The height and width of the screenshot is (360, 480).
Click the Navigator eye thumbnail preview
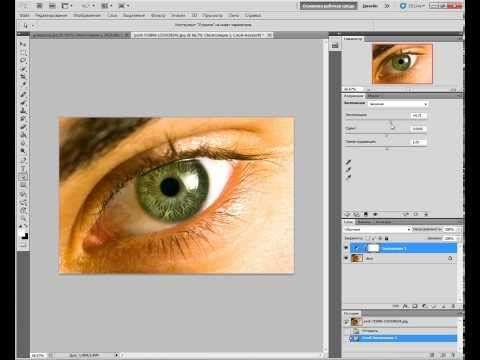pyautogui.click(x=402, y=63)
